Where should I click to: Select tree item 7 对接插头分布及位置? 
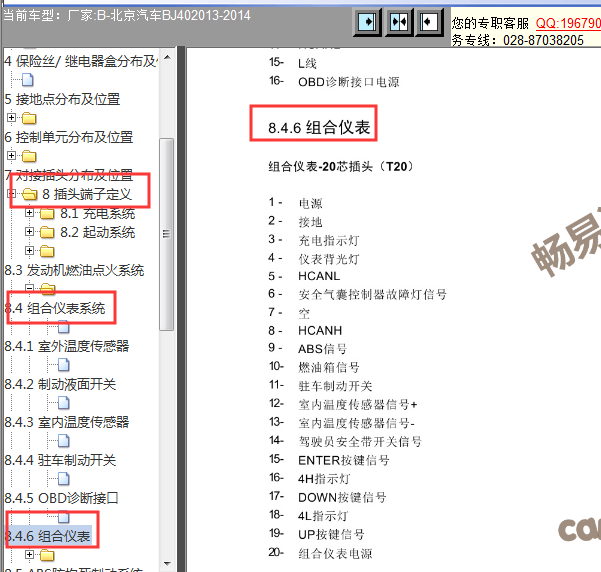pyautogui.click(x=69, y=175)
